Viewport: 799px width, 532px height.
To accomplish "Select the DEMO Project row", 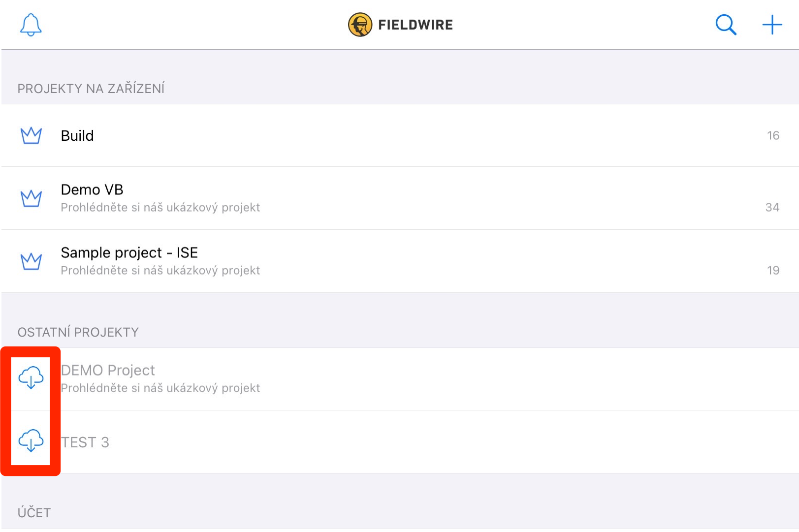I will [108, 371].
